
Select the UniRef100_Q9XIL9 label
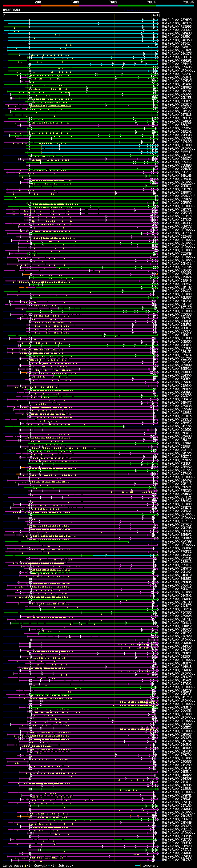pyautogui.click(x=176, y=450)
